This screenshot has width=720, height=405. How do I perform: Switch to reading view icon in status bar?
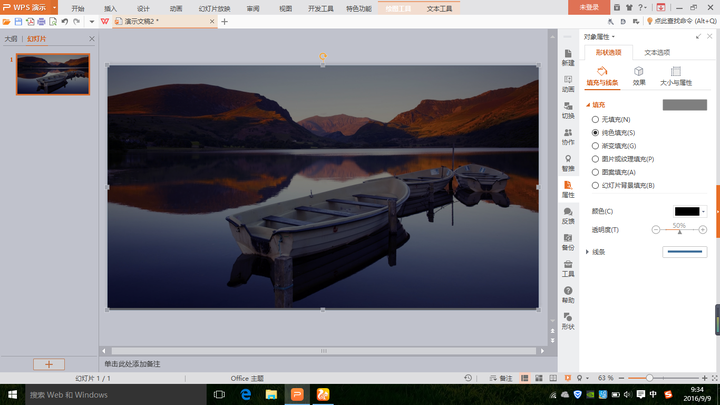(553, 378)
